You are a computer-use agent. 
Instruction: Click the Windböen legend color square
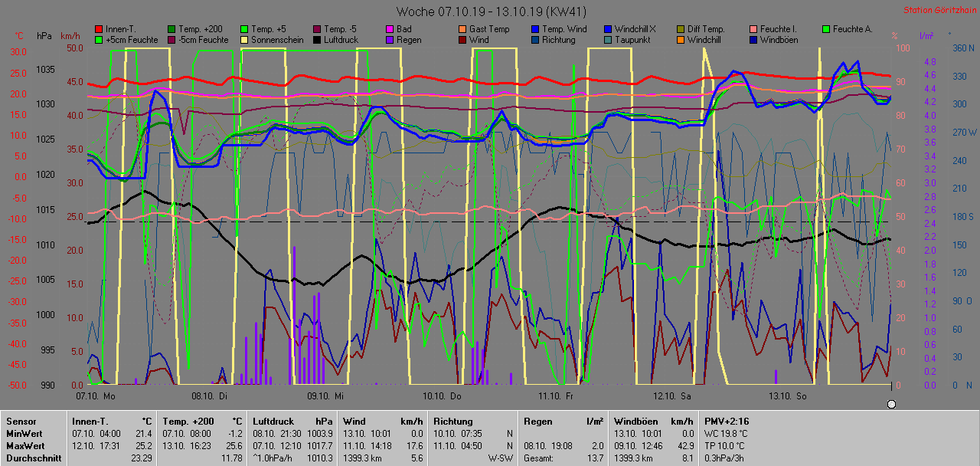[x=753, y=40]
